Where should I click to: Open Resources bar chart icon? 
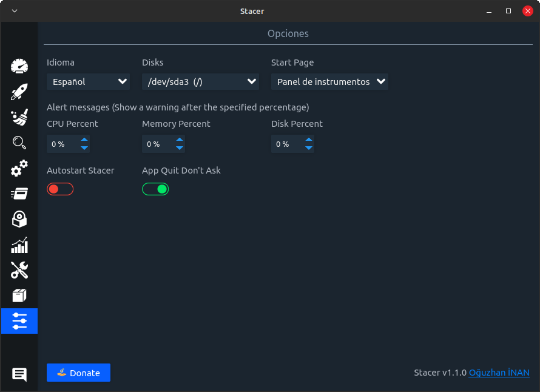coord(19,245)
